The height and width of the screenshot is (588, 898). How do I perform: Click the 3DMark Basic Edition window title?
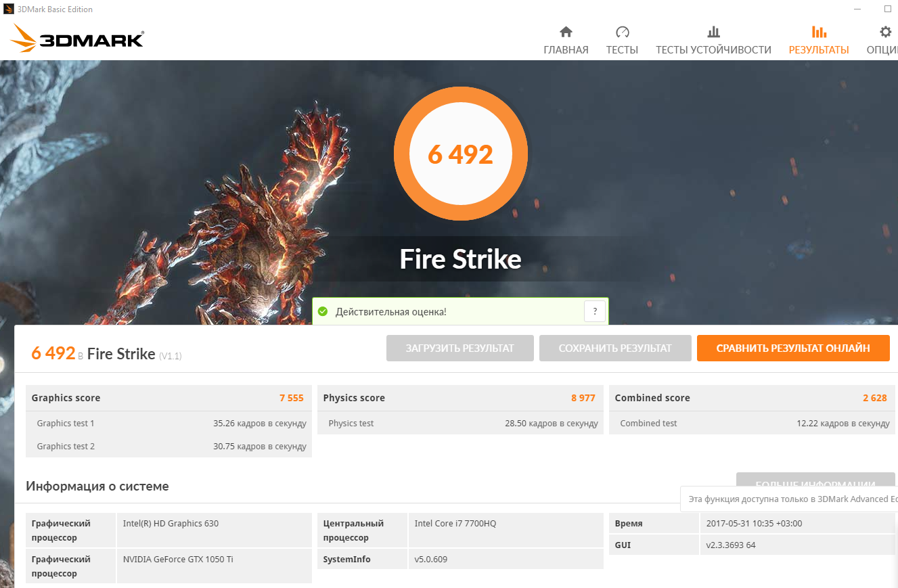(55, 9)
